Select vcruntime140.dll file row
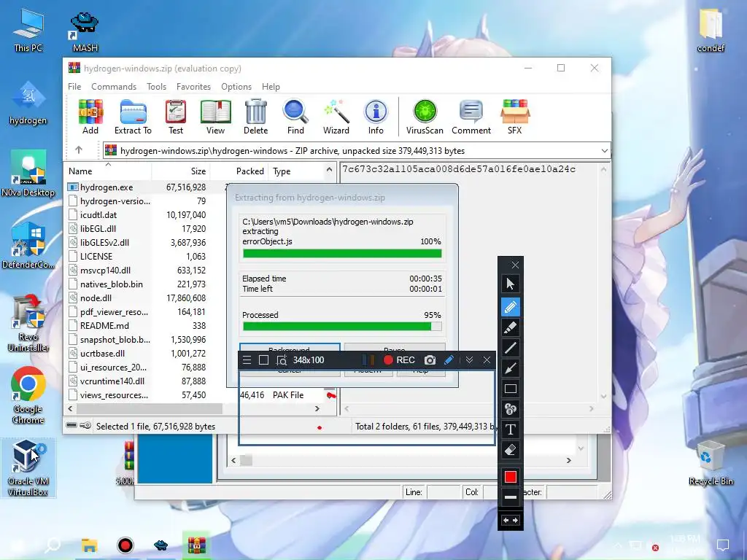Image resolution: width=747 pixels, height=560 pixels. coord(112,381)
